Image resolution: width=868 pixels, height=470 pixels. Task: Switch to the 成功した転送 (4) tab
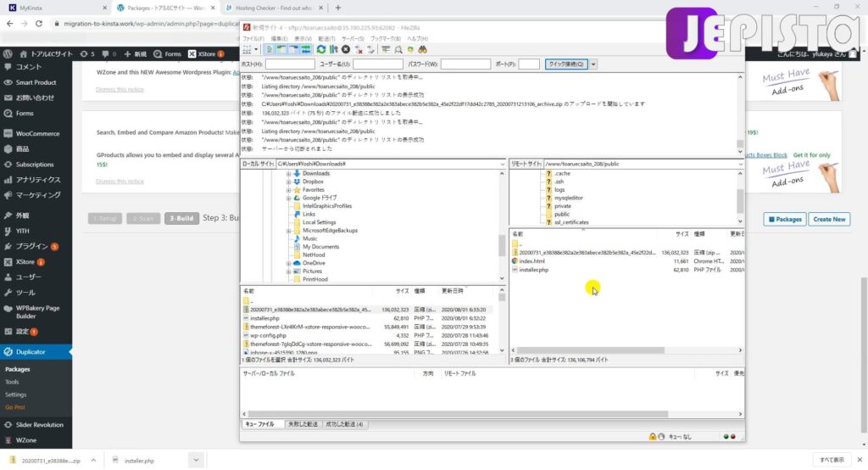(x=344, y=424)
